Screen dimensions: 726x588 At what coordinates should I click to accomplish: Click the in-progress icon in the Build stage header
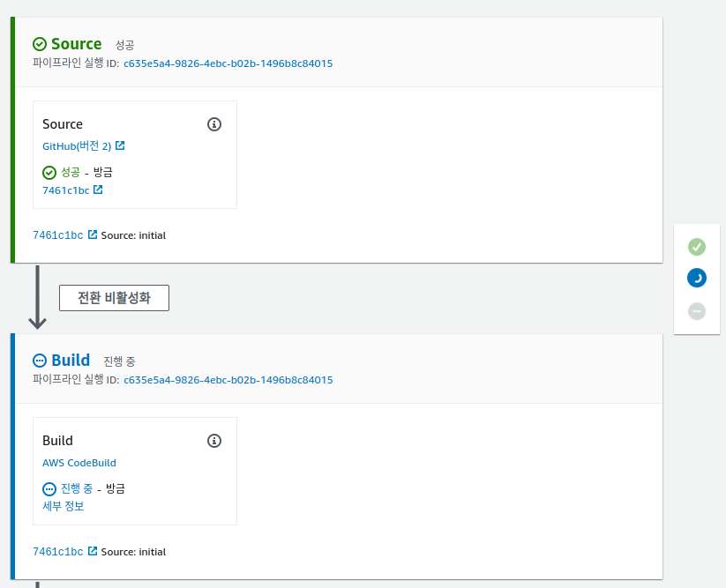pos(40,361)
